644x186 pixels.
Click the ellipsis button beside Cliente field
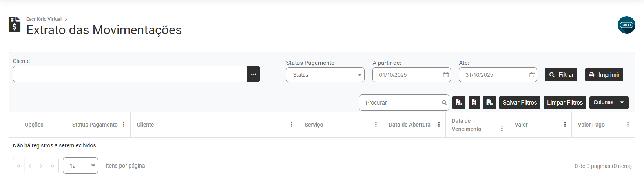[254, 74]
